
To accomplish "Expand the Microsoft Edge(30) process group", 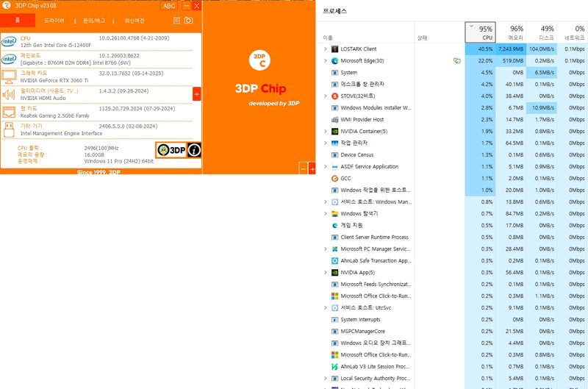I will coord(326,61).
